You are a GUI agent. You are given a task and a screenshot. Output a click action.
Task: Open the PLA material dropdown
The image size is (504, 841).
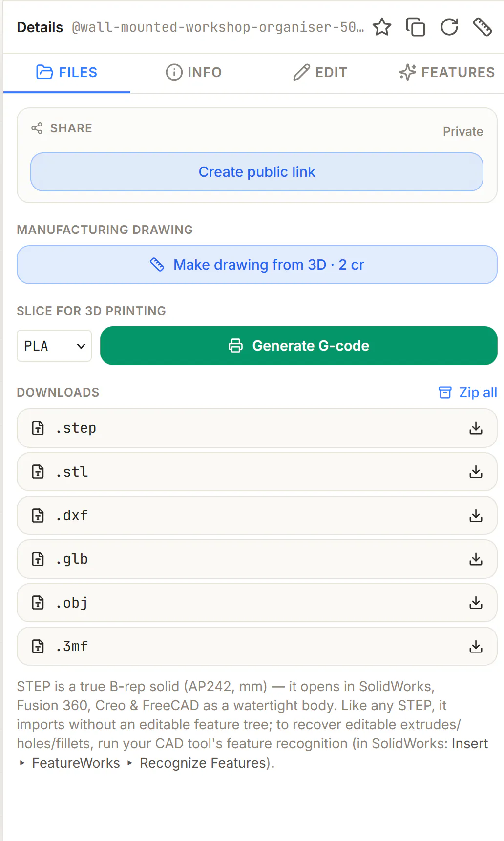(54, 346)
